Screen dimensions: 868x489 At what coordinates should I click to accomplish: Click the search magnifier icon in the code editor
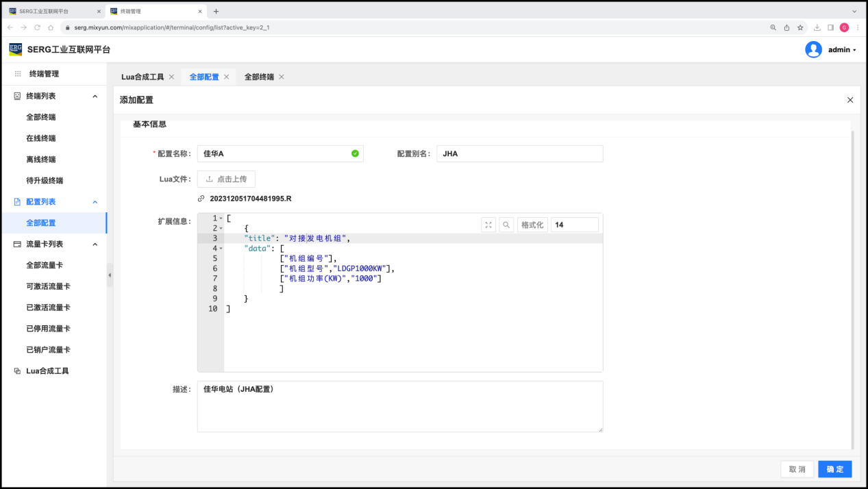click(x=506, y=225)
